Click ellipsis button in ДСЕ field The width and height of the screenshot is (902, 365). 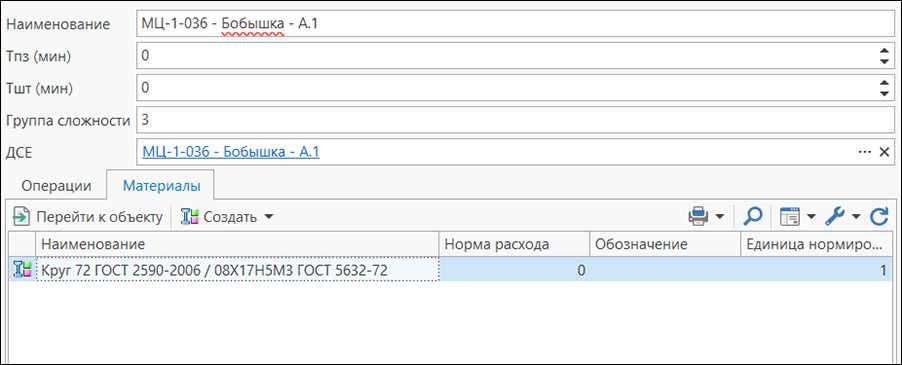[865, 152]
